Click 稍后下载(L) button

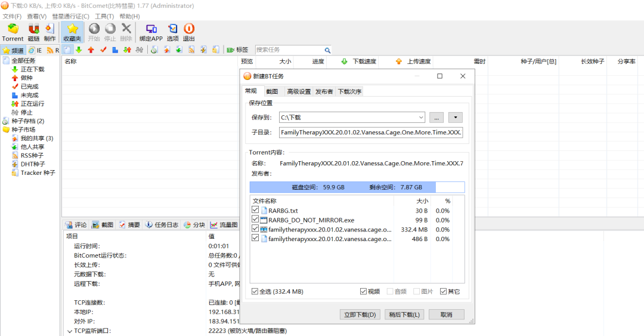[404, 315]
